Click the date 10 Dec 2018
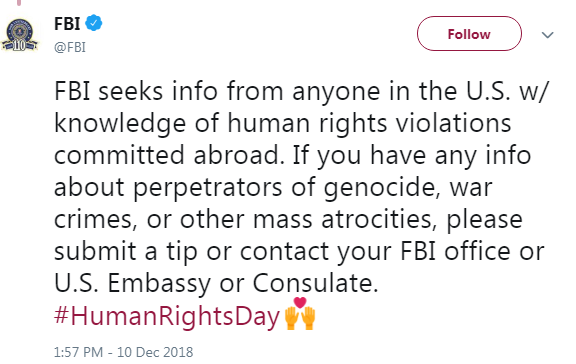This screenshot has width=576, height=364. [x=155, y=352]
